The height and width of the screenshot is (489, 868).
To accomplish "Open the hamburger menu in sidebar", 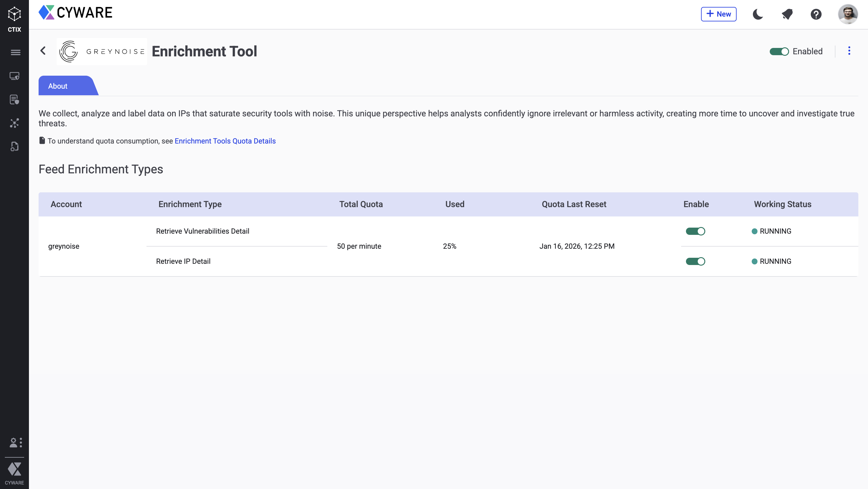I will pos(15,52).
